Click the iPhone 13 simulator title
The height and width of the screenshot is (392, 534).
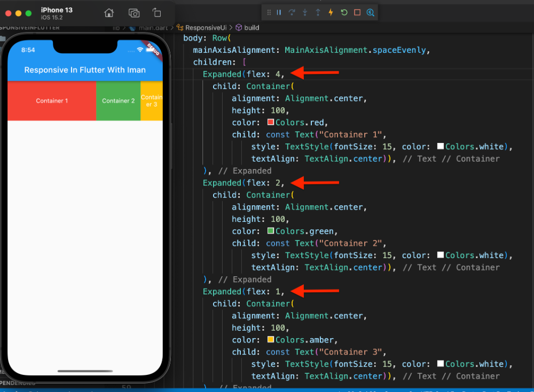(57, 10)
